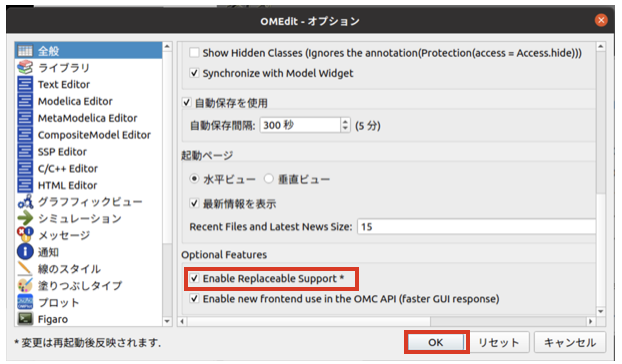Image resolution: width=622 pixels, height=364 pixels.
Task: Click down arrow of category list scrollbar
Action: (x=167, y=321)
